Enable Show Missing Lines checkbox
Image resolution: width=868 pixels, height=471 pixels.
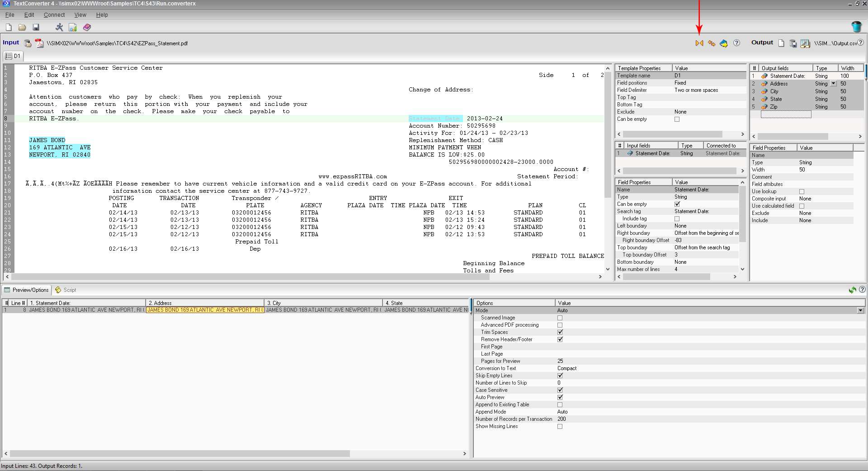click(560, 426)
